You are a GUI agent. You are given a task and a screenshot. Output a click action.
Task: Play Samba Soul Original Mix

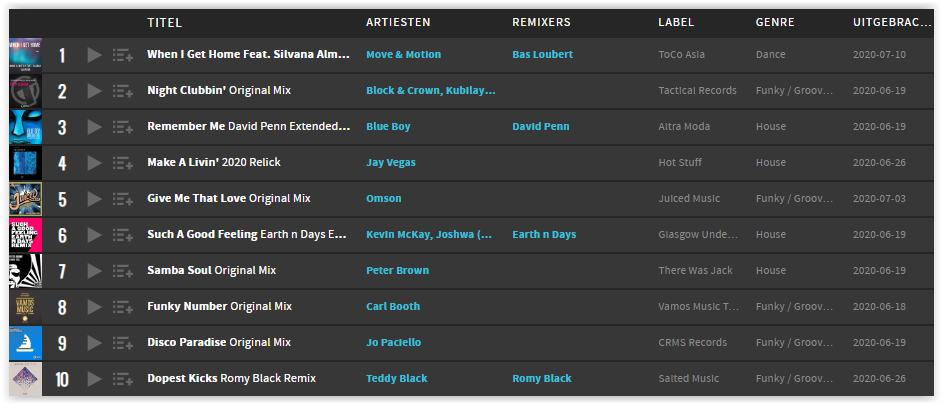pyautogui.click(x=94, y=272)
